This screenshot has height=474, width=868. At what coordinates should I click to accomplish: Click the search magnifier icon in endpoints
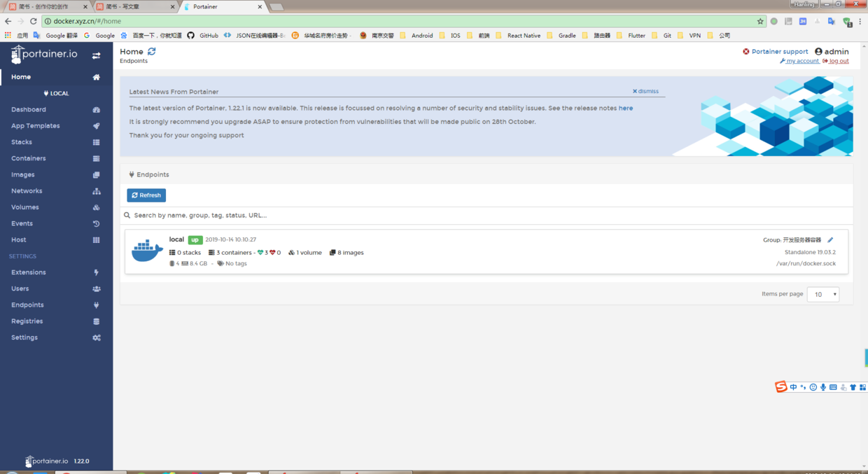(x=127, y=216)
